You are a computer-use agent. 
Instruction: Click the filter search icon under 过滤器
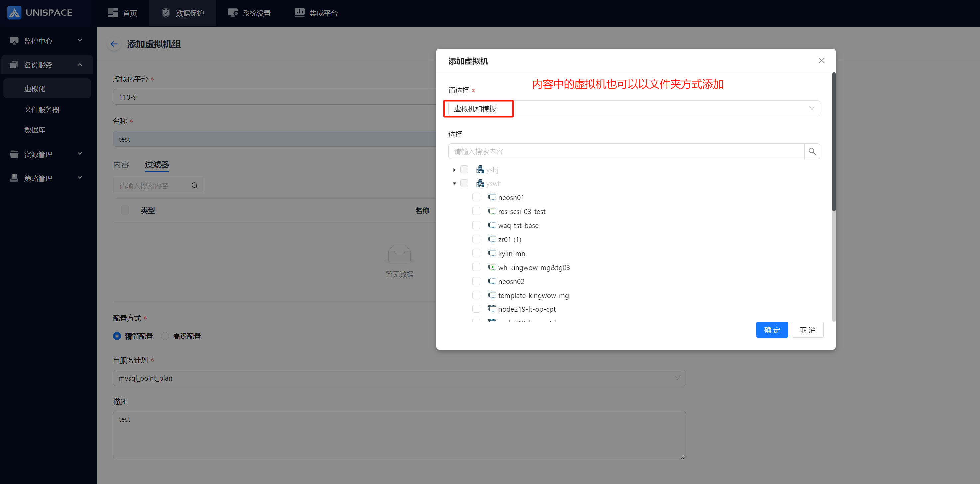point(194,185)
